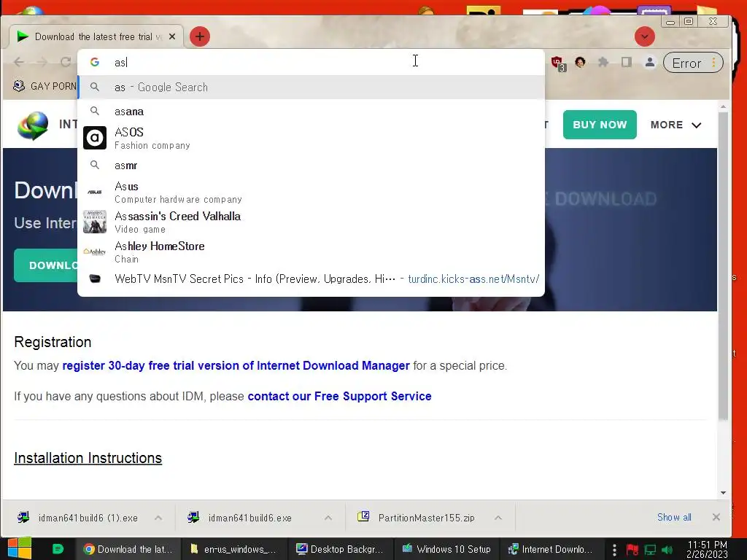Click the green DOWNLOAD button on the banner
This screenshot has height=560, width=747.
point(46,265)
